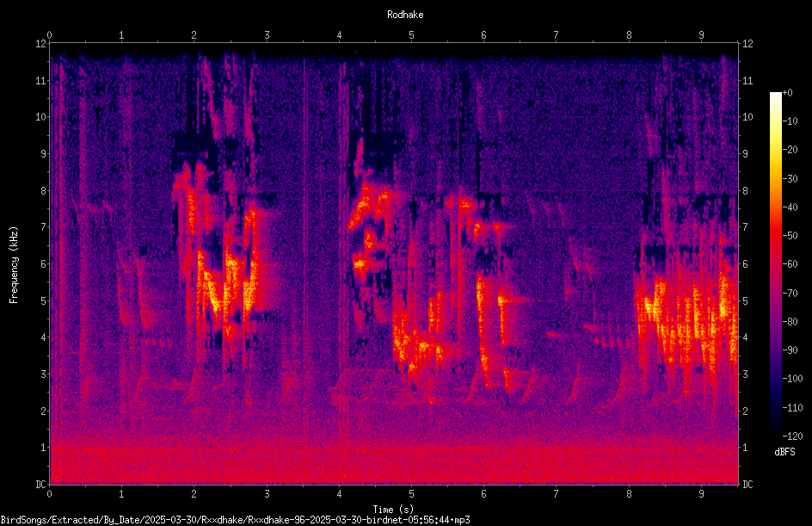Click the "0" tick on the bottom time axis
Image resolution: width=812 pixels, height=526 pixels.
pyautogui.click(x=49, y=494)
